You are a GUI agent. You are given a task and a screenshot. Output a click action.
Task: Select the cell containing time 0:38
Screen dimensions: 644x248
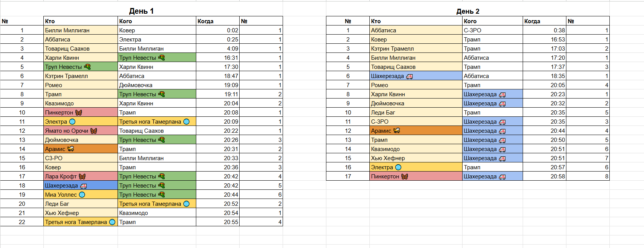(544, 30)
